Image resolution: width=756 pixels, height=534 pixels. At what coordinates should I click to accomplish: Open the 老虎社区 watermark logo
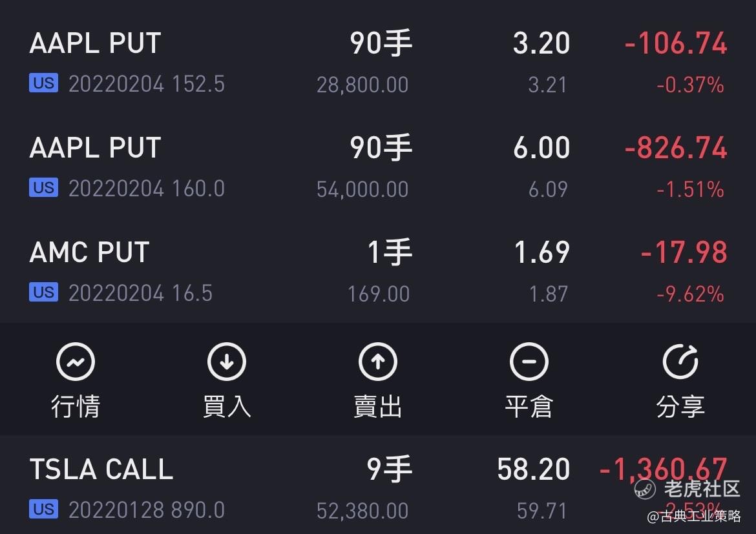(687, 489)
